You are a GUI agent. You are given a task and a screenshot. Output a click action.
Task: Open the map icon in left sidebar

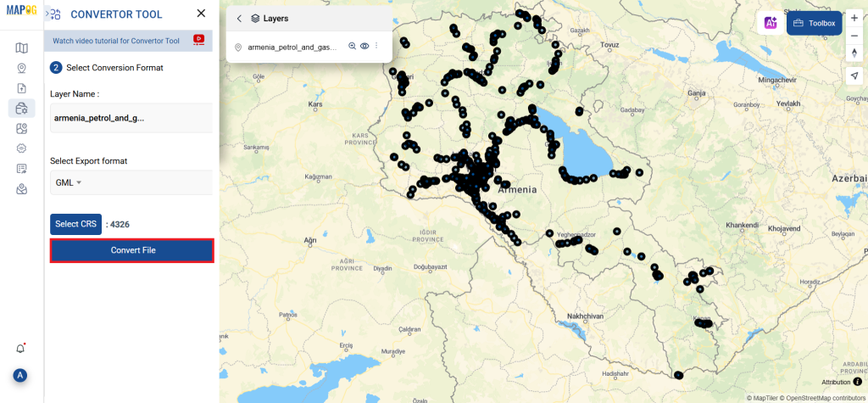tap(21, 48)
